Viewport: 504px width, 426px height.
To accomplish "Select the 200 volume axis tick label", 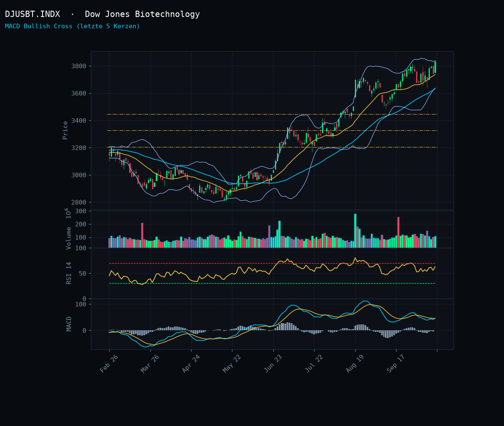I will [80, 224].
